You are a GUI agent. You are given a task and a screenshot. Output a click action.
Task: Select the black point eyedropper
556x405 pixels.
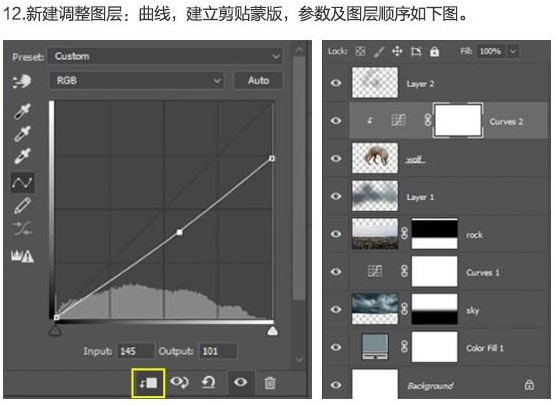22,111
